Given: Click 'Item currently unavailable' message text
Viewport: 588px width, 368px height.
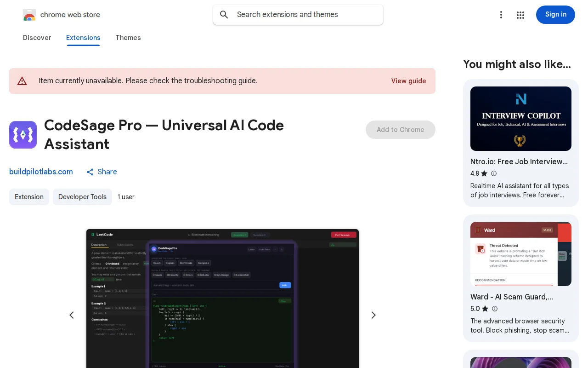Looking at the screenshot, I should click(148, 81).
